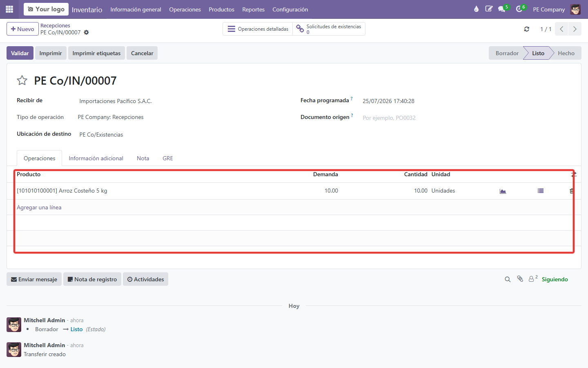
Task: Show followers list icon
Action: tap(533, 279)
